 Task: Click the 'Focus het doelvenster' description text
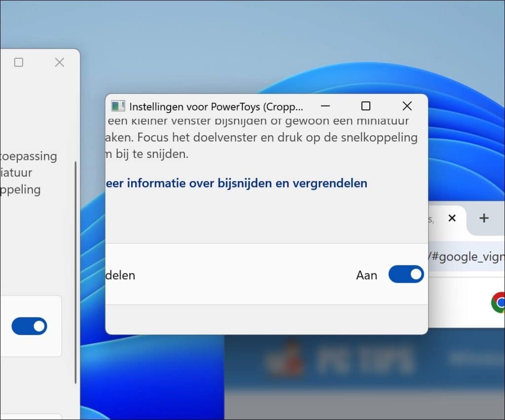(x=261, y=137)
